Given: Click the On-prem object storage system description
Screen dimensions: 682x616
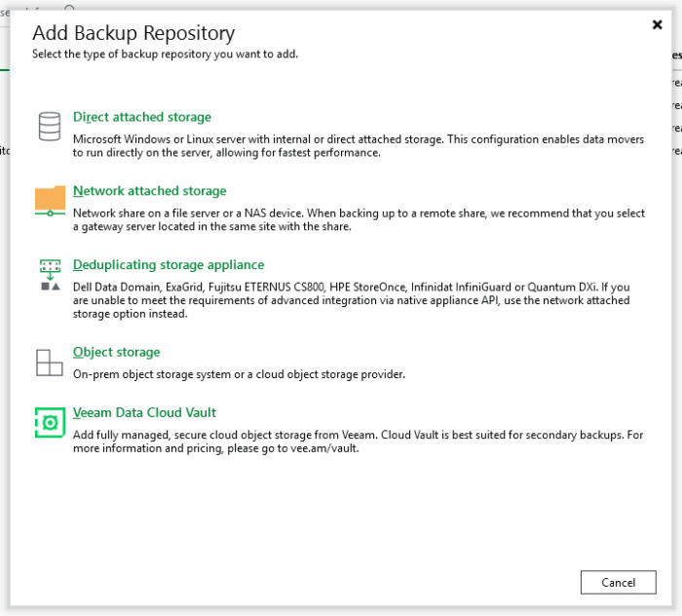Looking at the screenshot, I should [x=239, y=374].
